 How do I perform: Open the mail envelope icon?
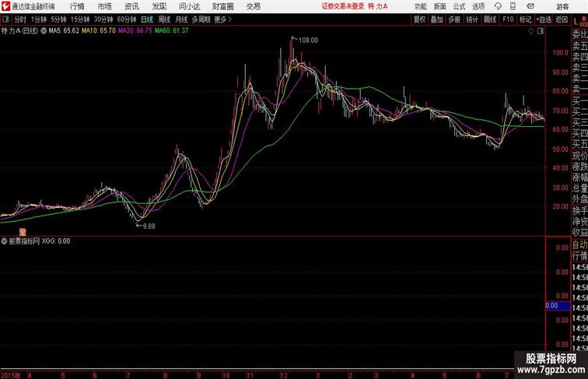(x=530, y=6)
